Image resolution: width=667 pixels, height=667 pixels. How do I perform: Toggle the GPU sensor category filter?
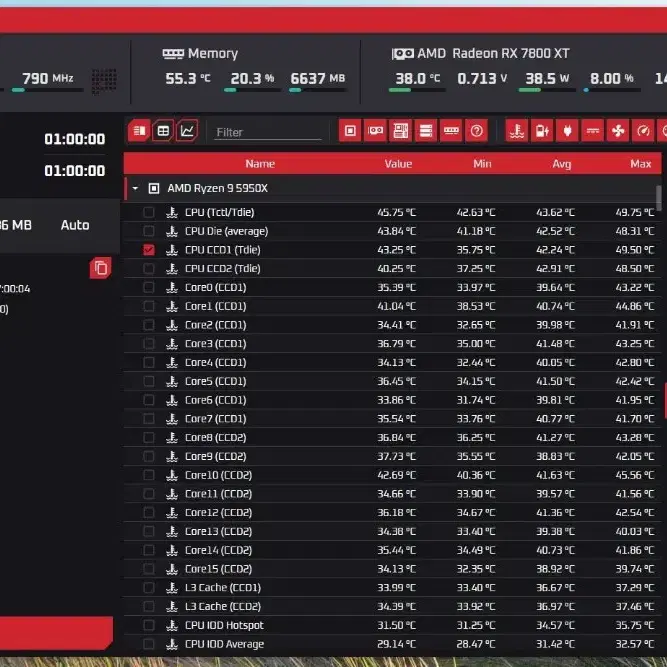[375, 131]
